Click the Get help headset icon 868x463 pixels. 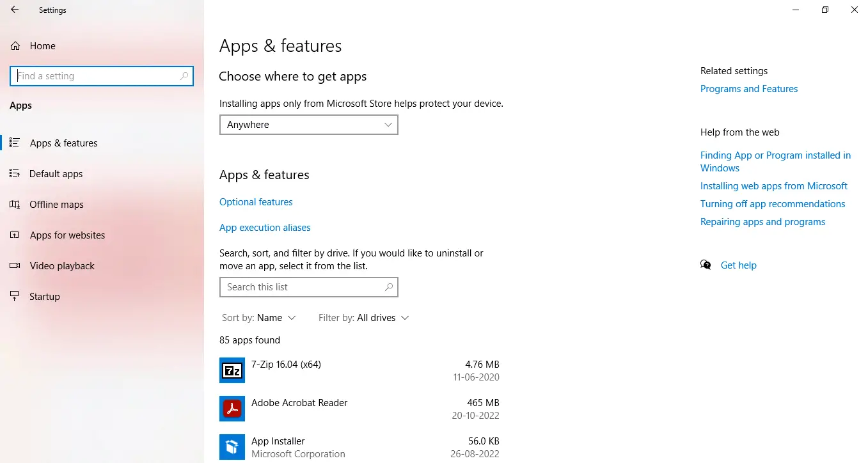(706, 264)
